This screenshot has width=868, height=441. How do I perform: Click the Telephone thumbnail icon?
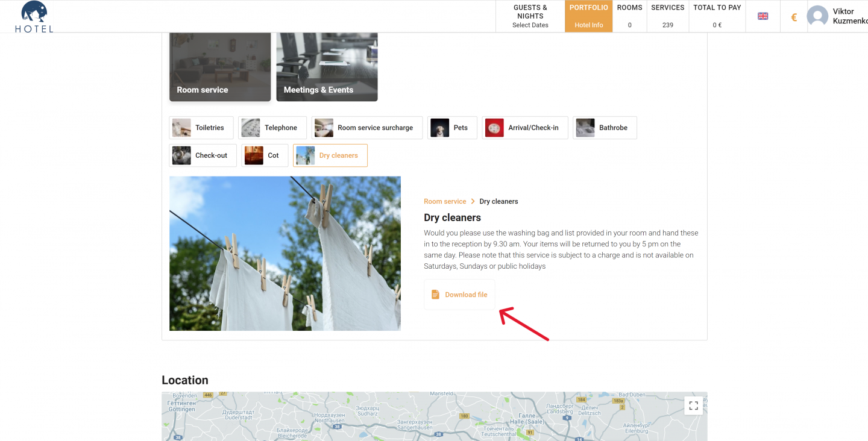click(251, 128)
